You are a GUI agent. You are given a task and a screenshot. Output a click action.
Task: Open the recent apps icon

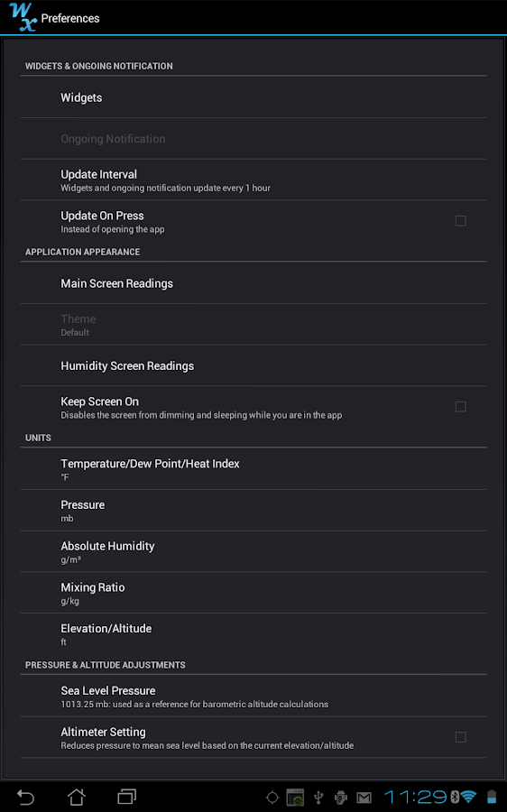127,797
